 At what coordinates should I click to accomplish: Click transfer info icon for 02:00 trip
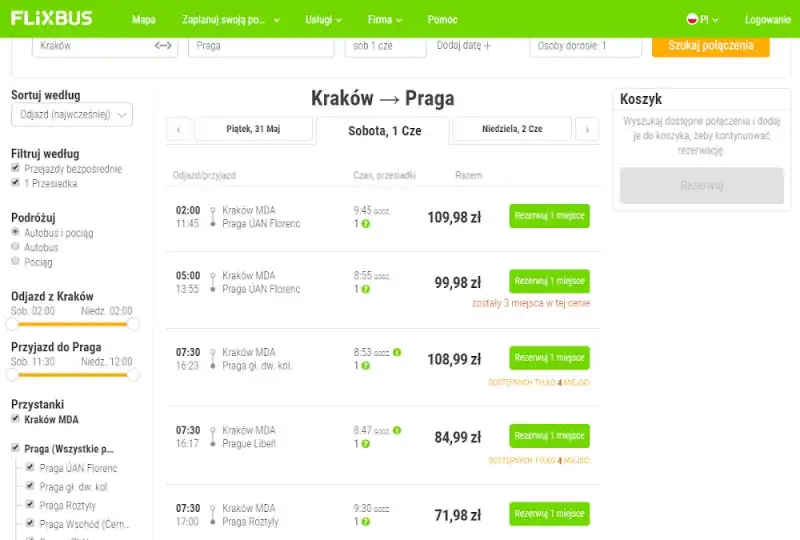tap(365, 224)
